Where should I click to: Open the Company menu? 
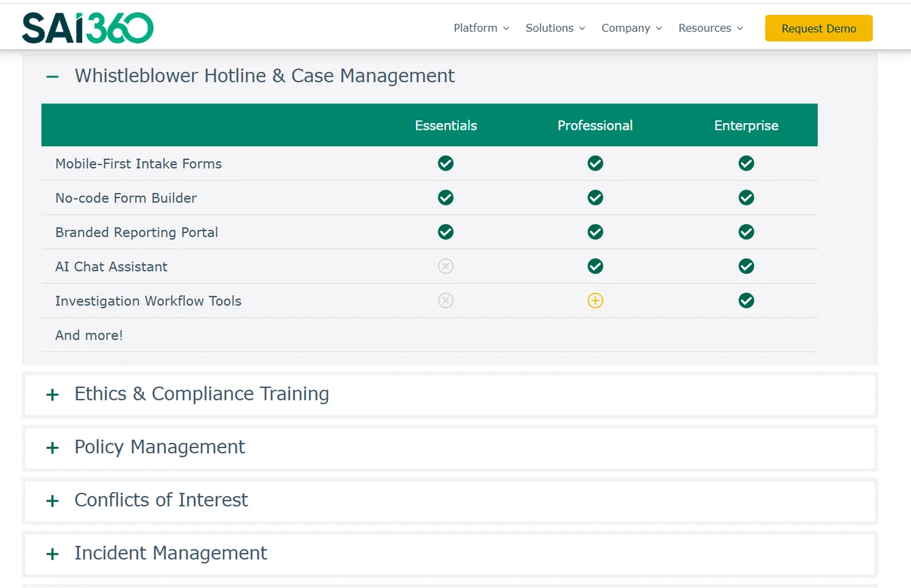(632, 28)
